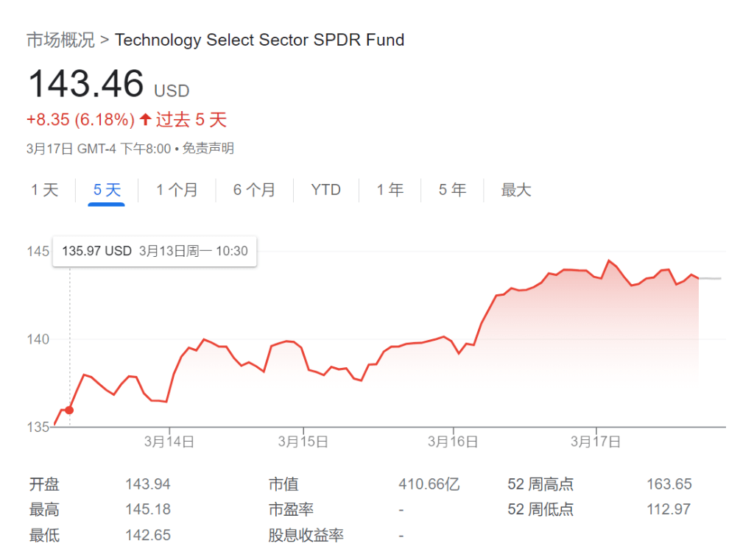Click the current price 143.46 USD
This screenshot has width=754, height=560.
tap(85, 84)
